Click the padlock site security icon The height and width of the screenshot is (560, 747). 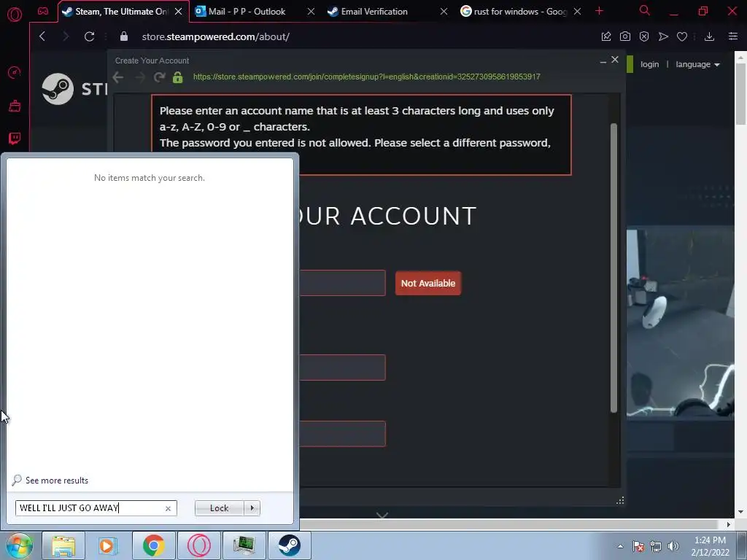coord(124,36)
